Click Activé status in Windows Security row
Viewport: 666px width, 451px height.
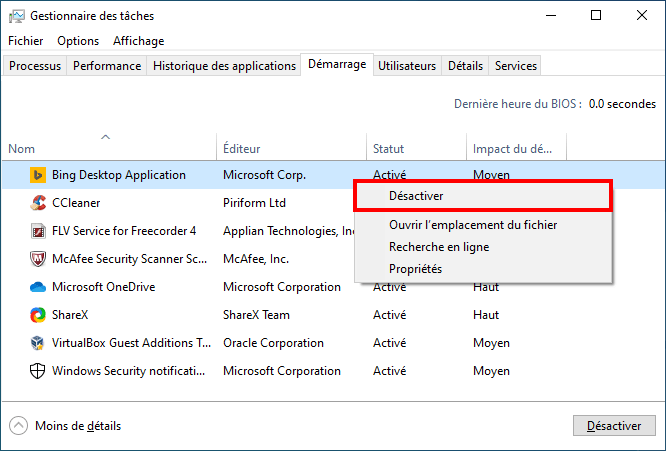(x=389, y=371)
